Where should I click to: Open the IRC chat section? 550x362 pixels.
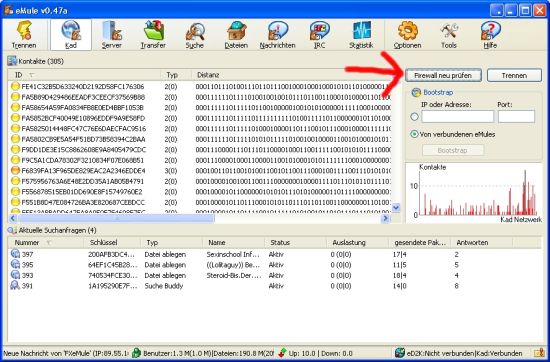click(x=319, y=35)
